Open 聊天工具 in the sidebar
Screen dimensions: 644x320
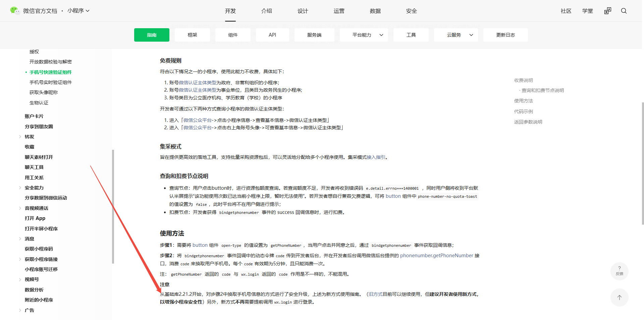(x=34, y=167)
